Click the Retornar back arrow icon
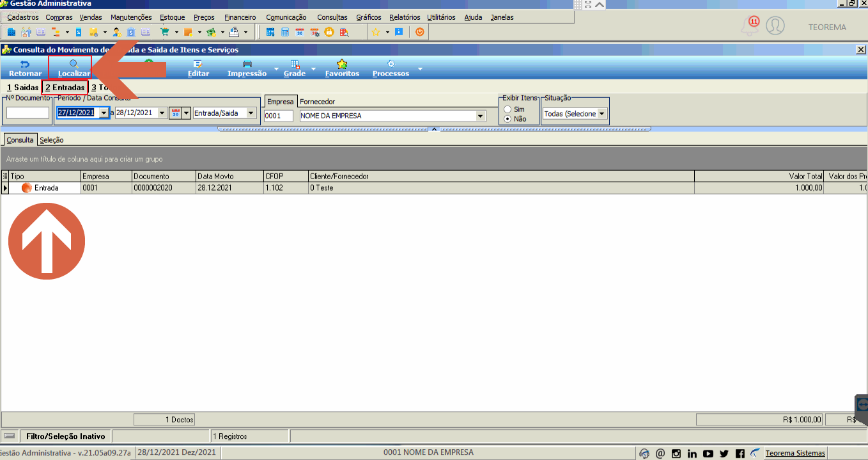Screen dimensions: 868x460 click(26, 64)
